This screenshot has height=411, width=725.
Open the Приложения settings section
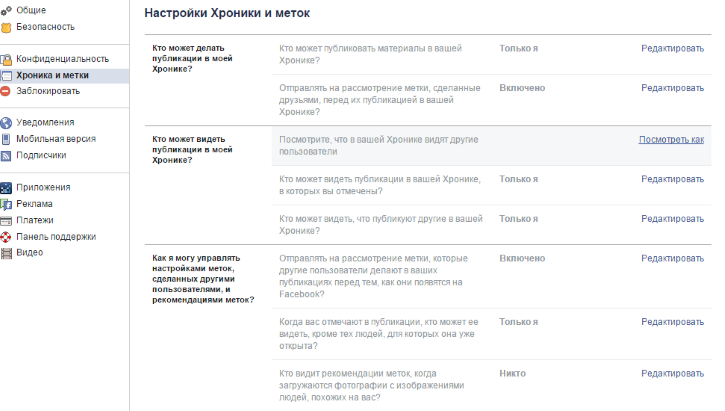pyautogui.click(x=43, y=187)
